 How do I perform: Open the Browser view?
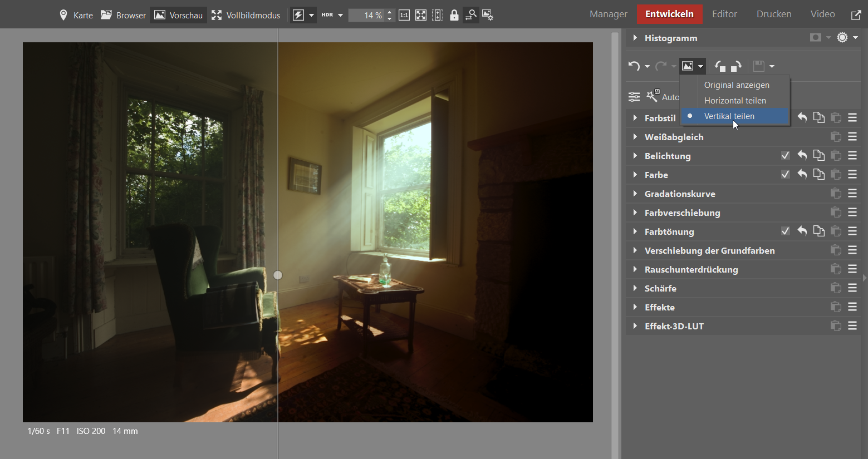click(x=123, y=16)
